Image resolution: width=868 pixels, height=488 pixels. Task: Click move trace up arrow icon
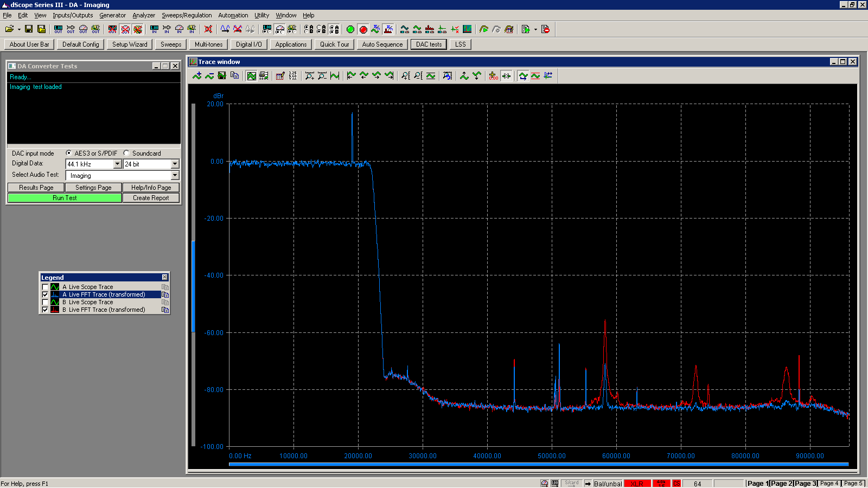pos(464,76)
